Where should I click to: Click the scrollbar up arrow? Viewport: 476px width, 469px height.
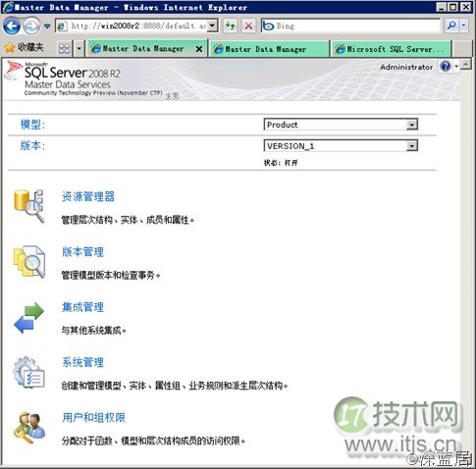click(466, 65)
